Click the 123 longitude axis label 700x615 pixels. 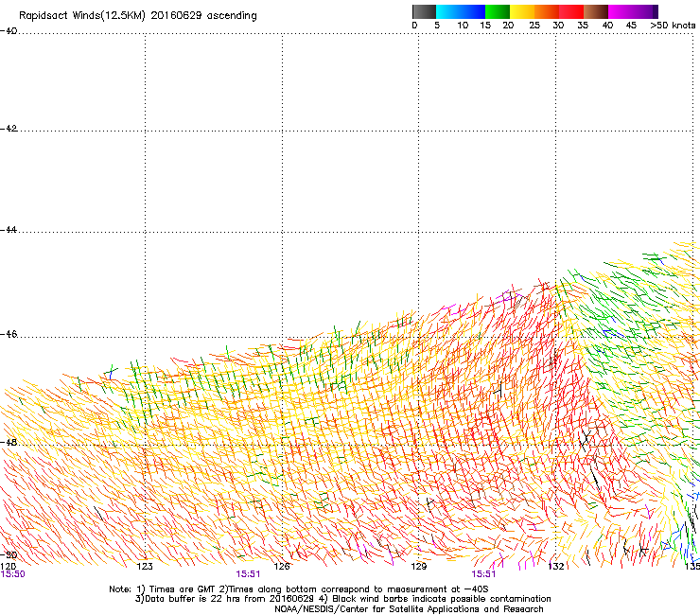pos(145,567)
